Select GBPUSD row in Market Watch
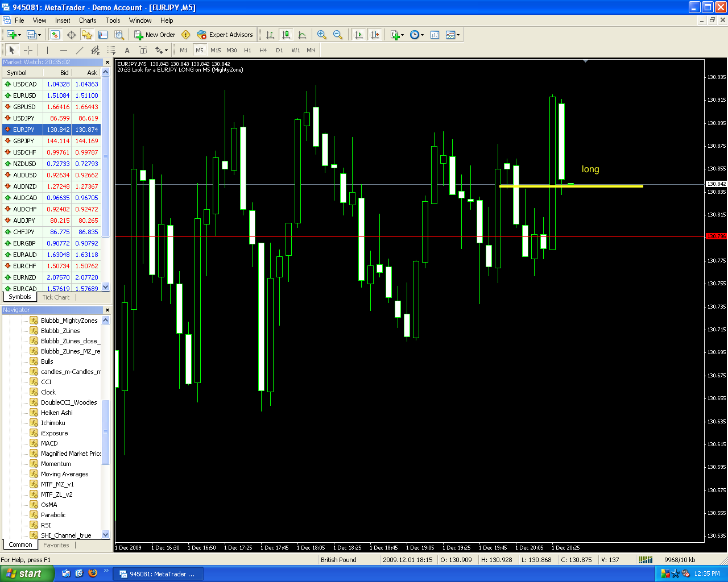Viewport: 728px width, 582px height. pyautogui.click(x=51, y=107)
